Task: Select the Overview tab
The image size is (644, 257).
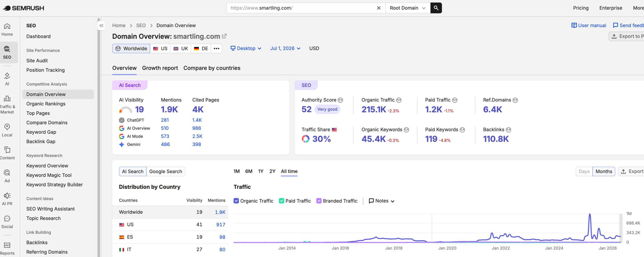Action: click(124, 68)
